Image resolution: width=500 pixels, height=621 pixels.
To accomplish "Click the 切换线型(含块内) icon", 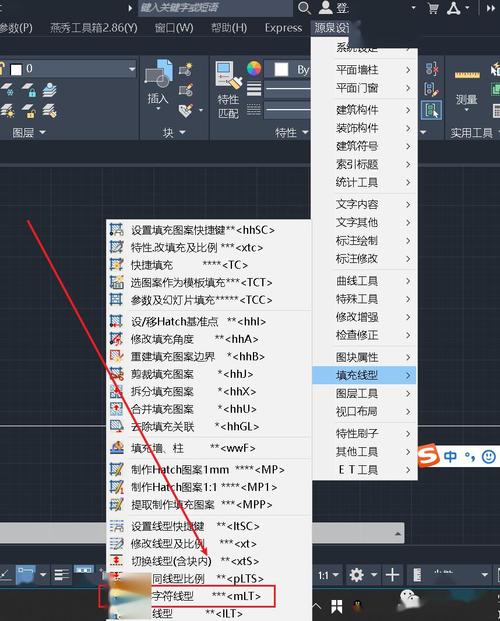I will click(x=116, y=561).
